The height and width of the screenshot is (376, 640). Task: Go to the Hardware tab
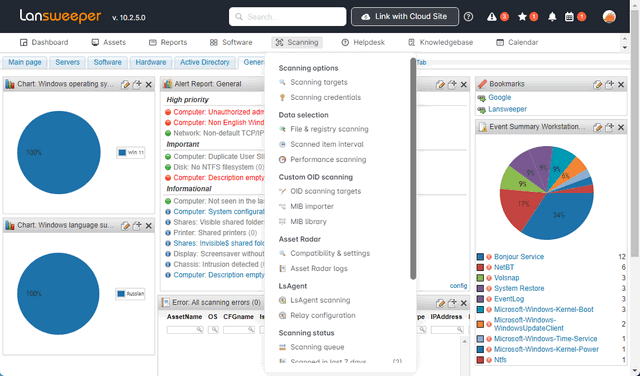151,62
